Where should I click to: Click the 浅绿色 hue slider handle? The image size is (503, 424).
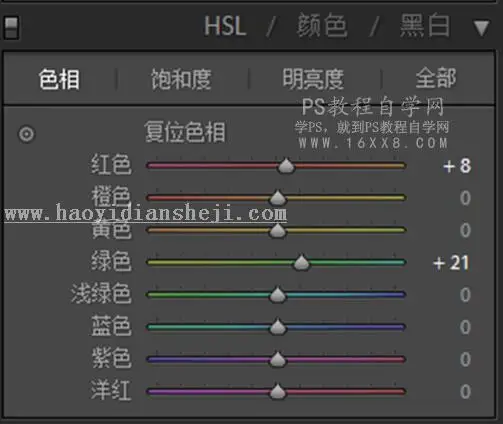pyautogui.click(x=277, y=294)
